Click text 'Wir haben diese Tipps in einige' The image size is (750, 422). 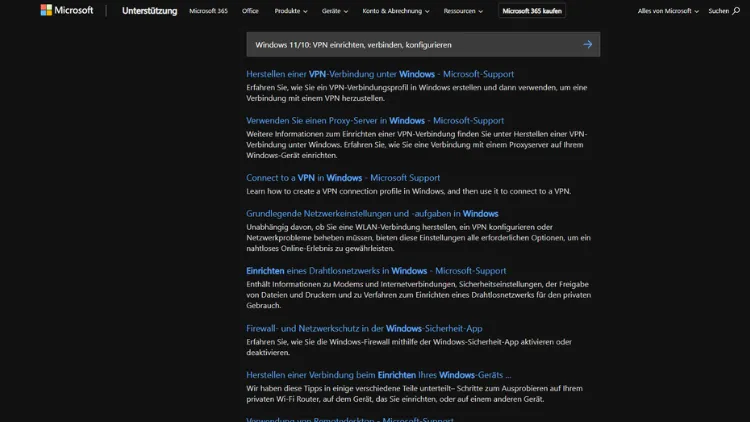pyautogui.click(x=300, y=388)
